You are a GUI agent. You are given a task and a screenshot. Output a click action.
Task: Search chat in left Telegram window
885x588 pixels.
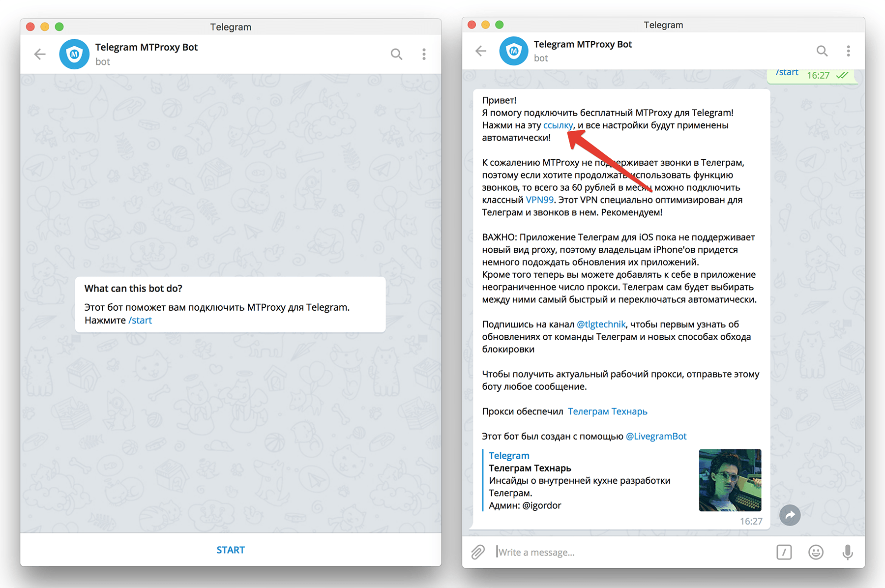(x=396, y=54)
